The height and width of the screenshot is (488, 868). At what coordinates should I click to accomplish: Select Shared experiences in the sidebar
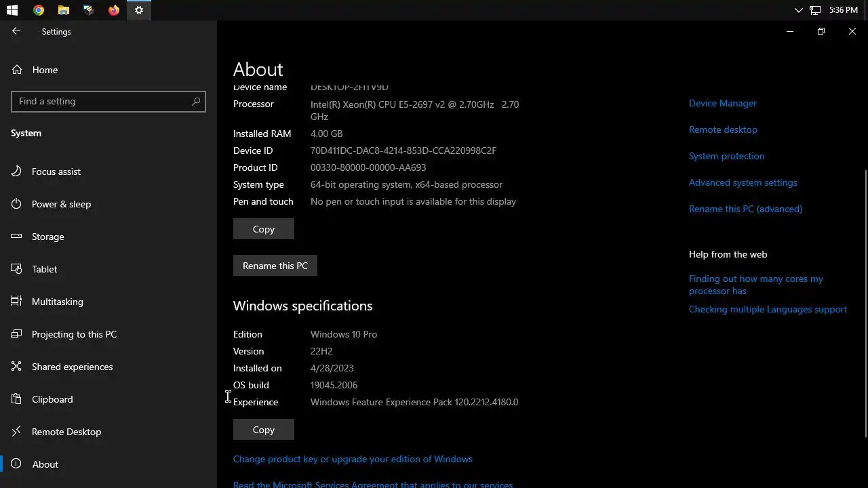pyautogui.click(x=108, y=367)
